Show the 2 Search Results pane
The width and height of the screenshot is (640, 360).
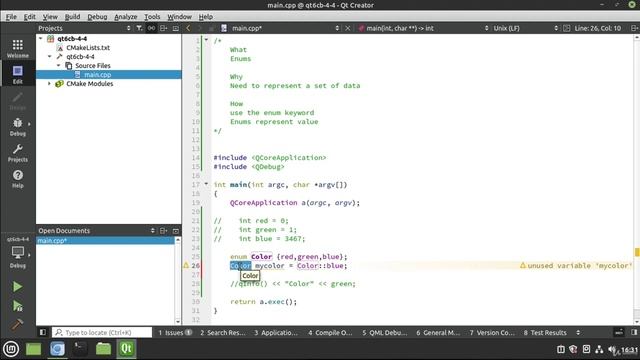click(x=222, y=332)
